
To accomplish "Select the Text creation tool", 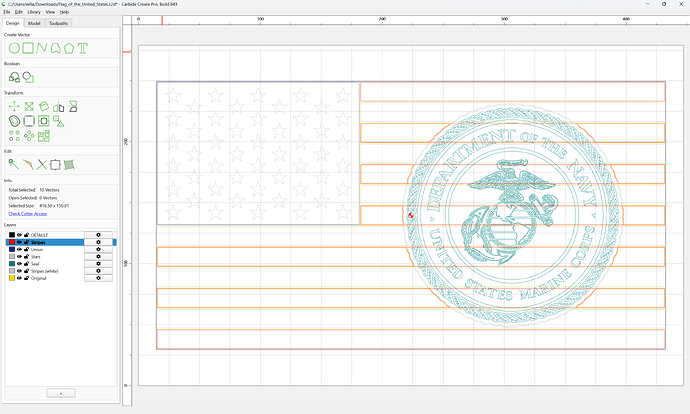I will pos(82,48).
